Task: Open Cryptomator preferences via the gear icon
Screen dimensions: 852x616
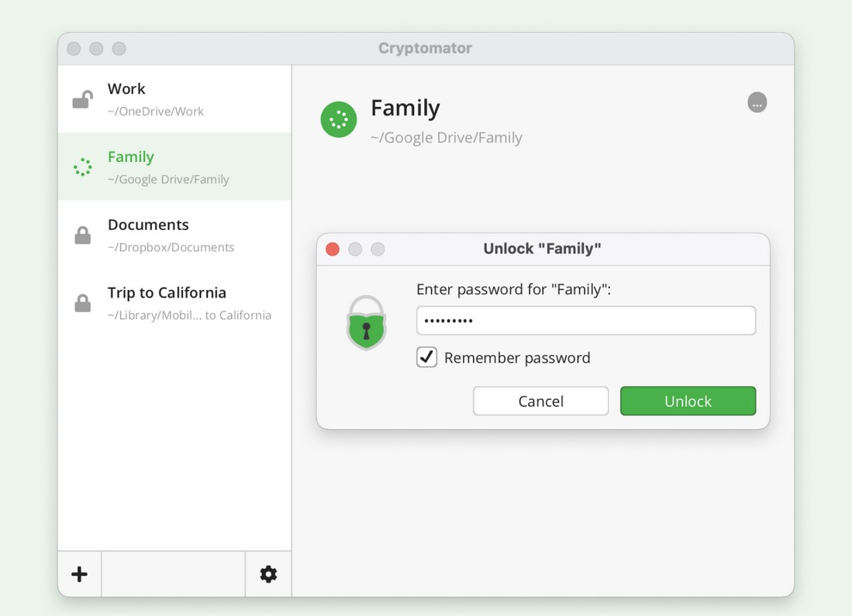Action: (x=268, y=574)
